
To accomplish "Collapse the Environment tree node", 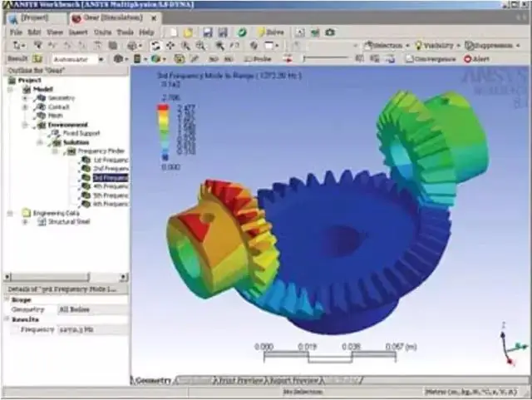I will 25,125.
